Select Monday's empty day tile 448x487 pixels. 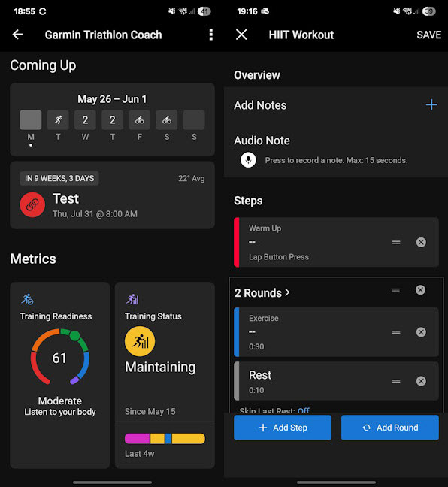(x=31, y=119)
